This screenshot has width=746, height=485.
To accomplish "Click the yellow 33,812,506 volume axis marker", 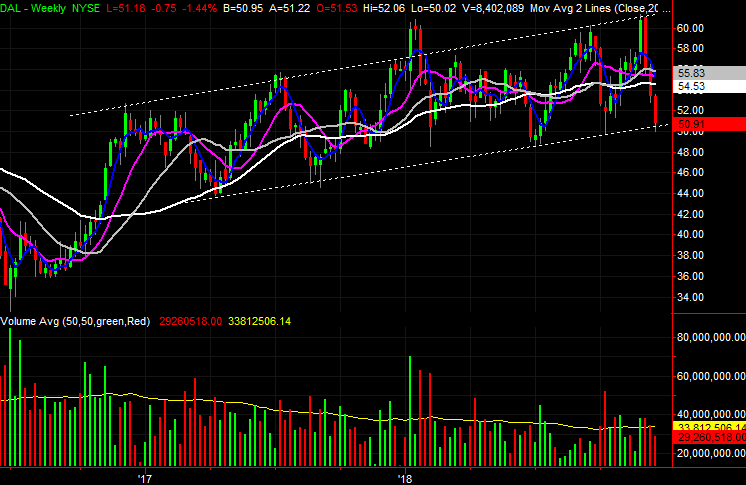I will [x=709, y=426].
